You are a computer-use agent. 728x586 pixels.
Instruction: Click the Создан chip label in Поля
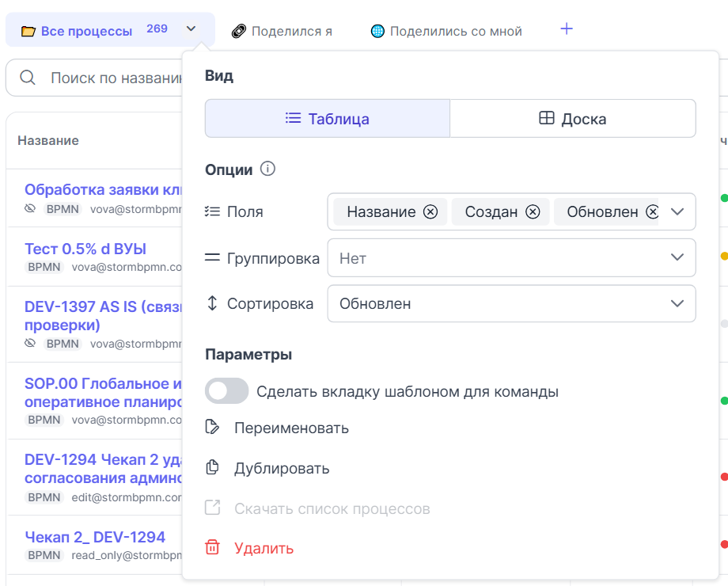point(491,212)
